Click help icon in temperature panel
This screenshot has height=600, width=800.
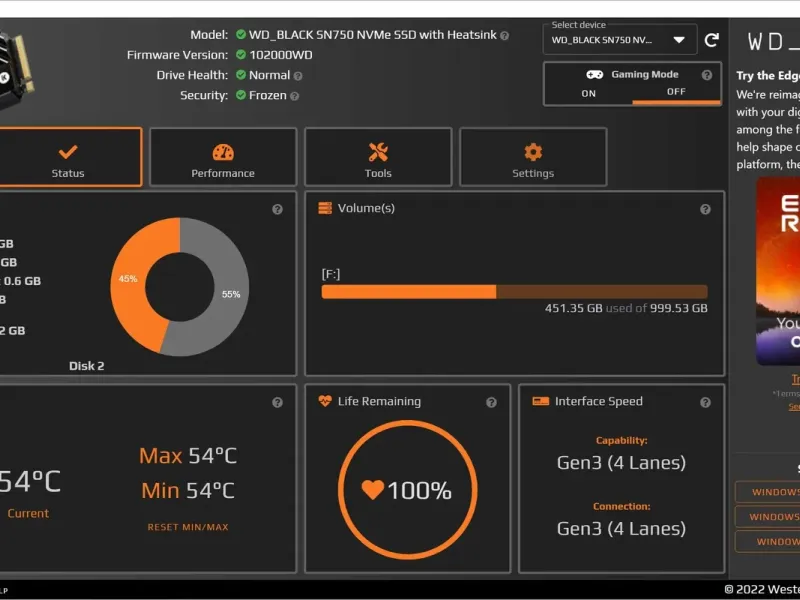[278, 403]
